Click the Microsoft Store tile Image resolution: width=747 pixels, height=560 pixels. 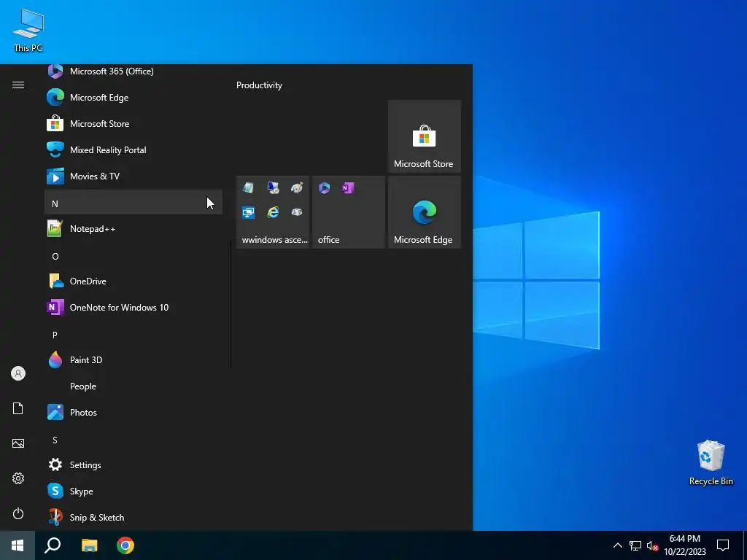[425, 136]
